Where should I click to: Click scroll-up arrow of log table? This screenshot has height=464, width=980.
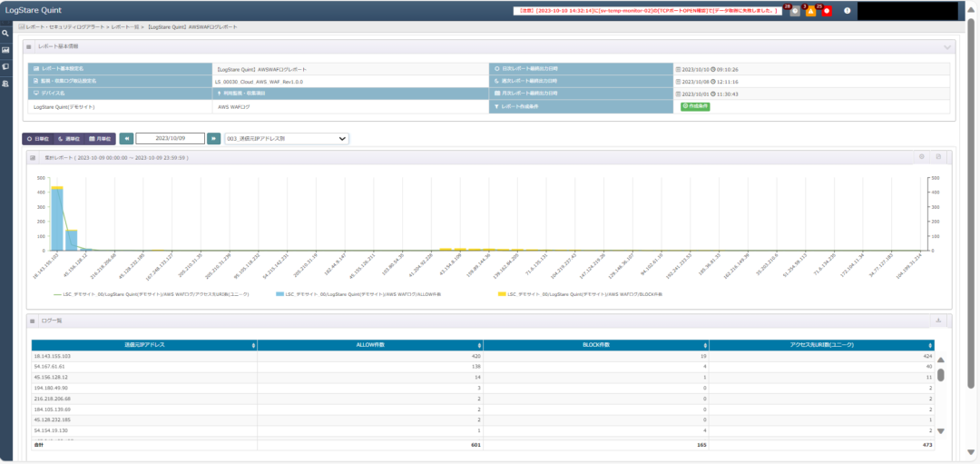coord(941,360)
